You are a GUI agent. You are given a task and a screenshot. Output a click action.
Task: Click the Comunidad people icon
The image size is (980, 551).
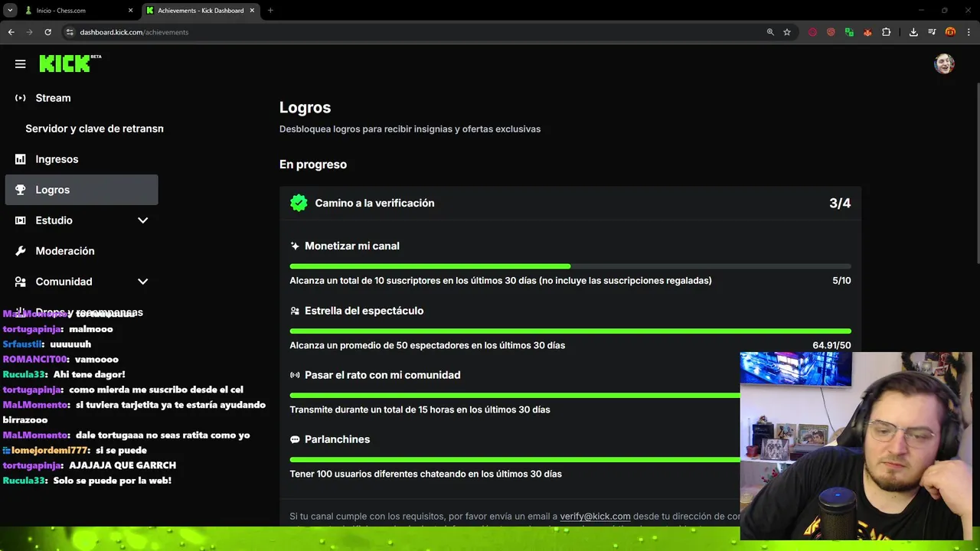(x=20, y=282)
